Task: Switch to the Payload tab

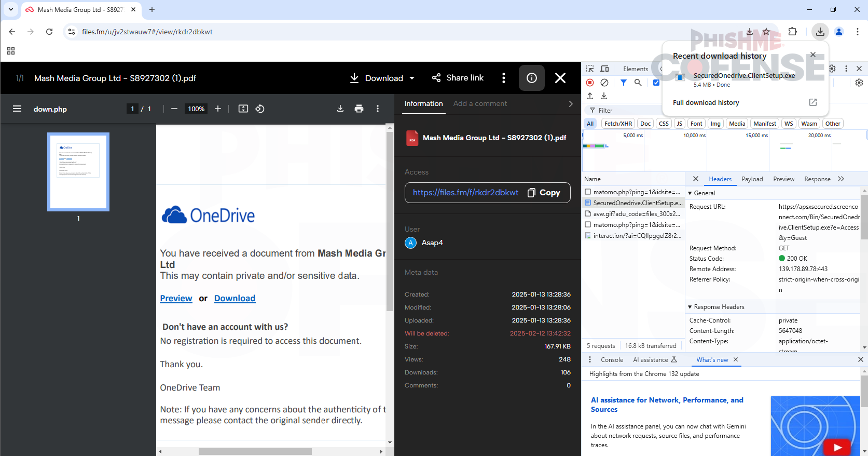Action: (752, 179)
